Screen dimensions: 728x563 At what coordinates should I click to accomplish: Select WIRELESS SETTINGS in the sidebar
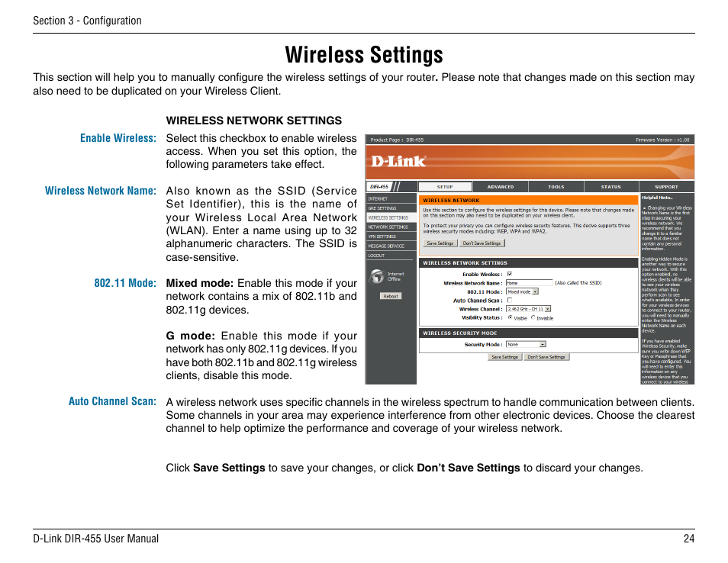(x=391, y=217)
